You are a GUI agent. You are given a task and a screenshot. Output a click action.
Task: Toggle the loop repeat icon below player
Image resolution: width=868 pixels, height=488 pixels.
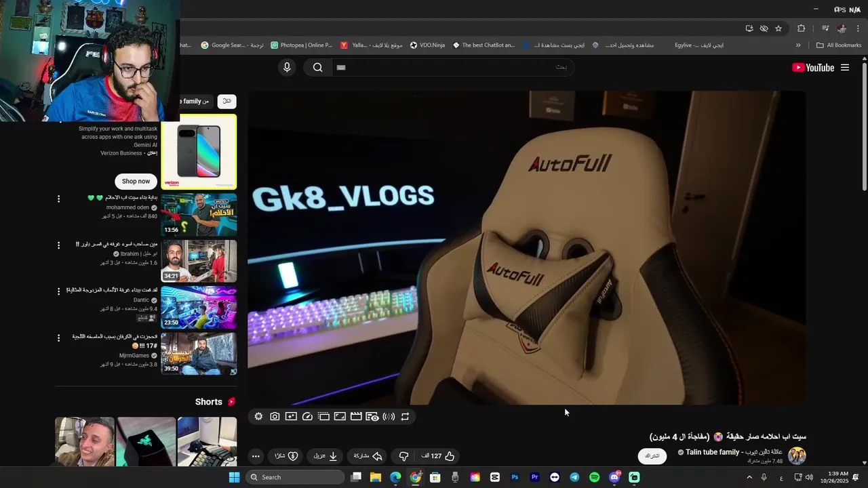[x=405, y=417]
